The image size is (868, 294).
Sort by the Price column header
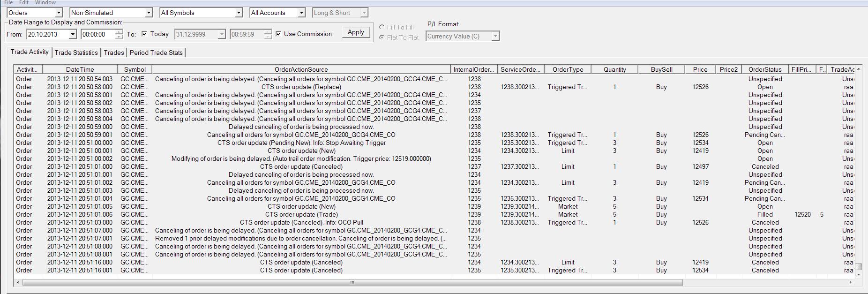[700, 69]
